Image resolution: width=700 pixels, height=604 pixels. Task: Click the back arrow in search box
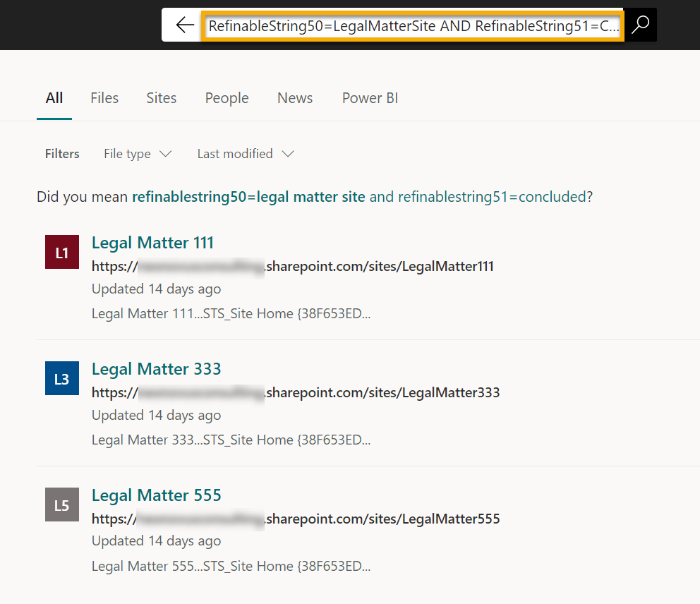pos(185,25)
